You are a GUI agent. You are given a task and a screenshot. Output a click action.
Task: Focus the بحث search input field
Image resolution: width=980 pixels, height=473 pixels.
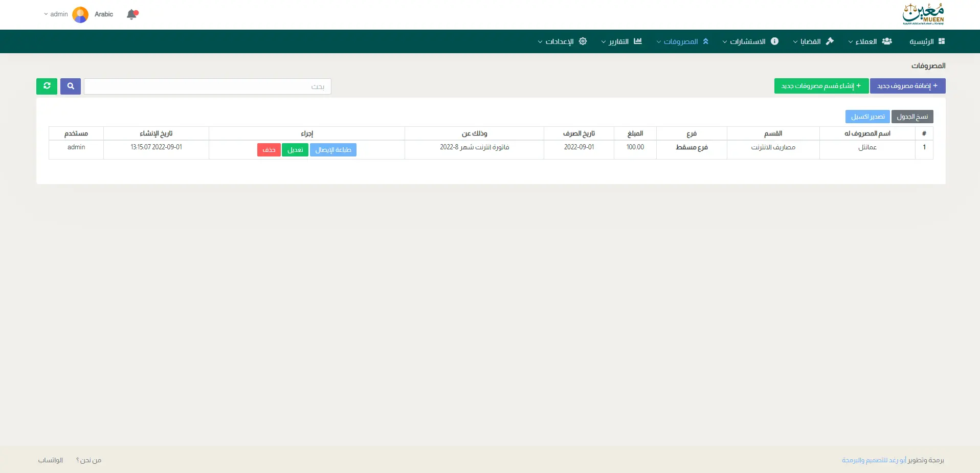[x=208, y=86]
